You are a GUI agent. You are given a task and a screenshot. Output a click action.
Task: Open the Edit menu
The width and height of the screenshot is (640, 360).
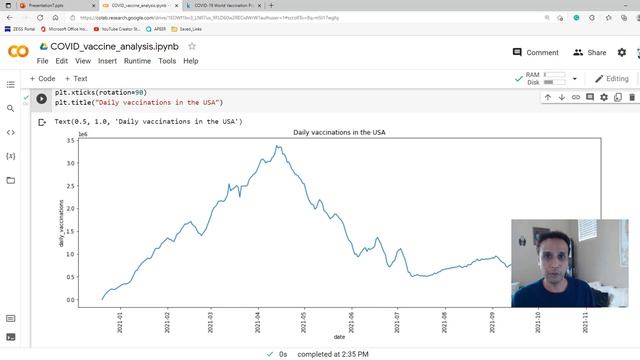pos(62,61)
